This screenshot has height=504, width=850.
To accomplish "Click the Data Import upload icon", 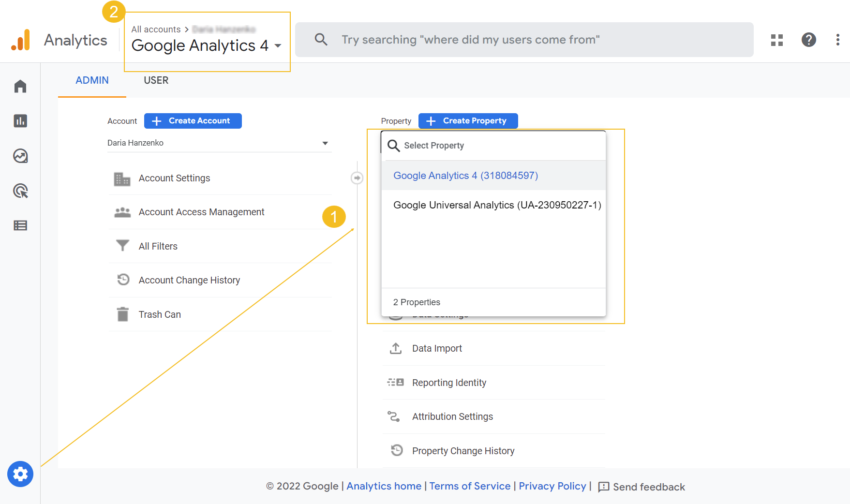I will (396, 348).
